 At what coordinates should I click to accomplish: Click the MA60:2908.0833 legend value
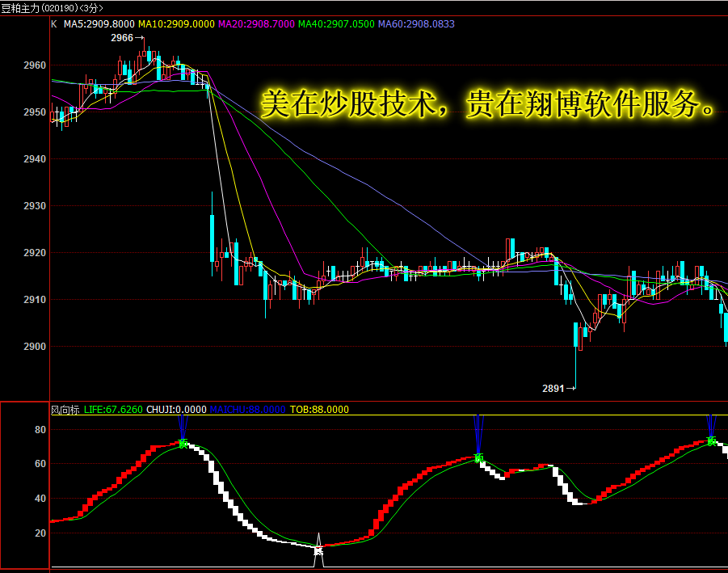pyautogui.click(x=416, y=24)
